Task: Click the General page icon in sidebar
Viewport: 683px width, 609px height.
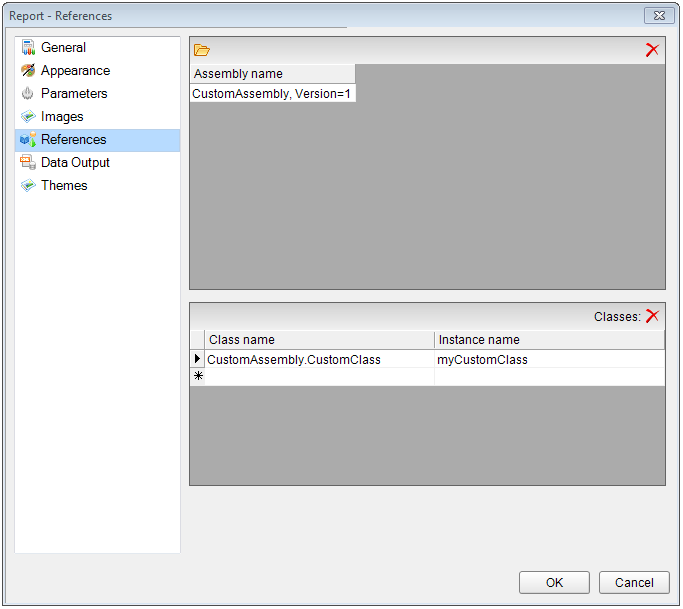Action: [x=28, y=47]
